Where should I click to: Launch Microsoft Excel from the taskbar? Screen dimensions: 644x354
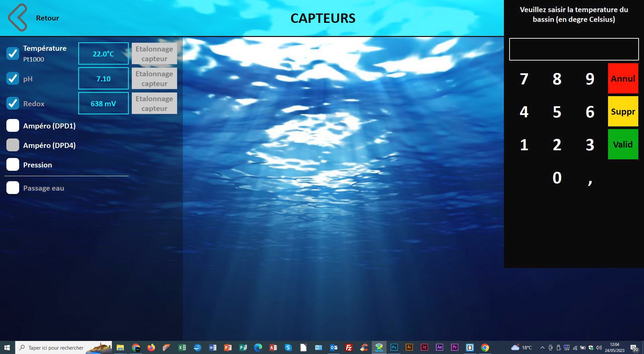(182, 348)
